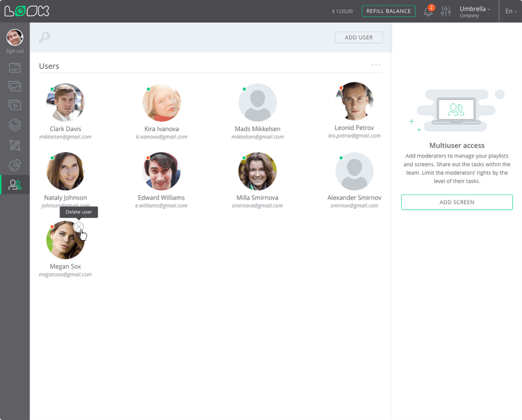Click the search magnifier icon
522x420 pixels.
point(44,37)
